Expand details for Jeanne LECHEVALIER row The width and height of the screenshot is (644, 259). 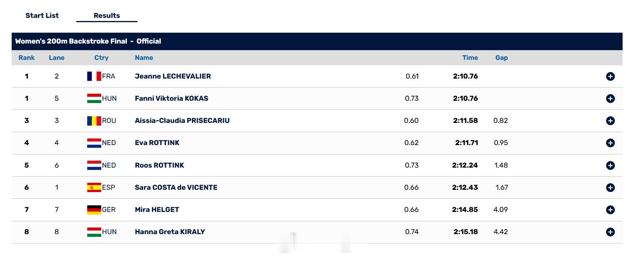tap(610, 77)
